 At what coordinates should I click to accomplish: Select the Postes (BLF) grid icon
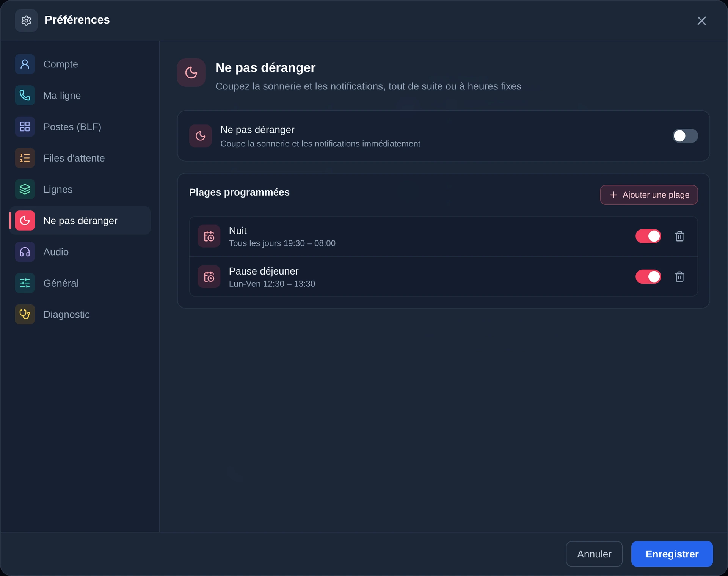pyautogui.click(x=25, y=127)
